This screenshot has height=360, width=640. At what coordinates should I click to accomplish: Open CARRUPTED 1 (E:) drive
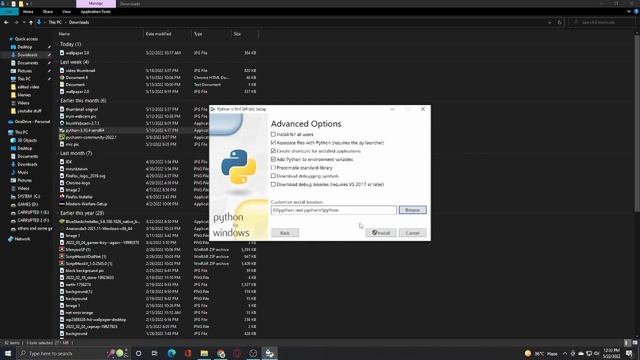tap(33, 213)
